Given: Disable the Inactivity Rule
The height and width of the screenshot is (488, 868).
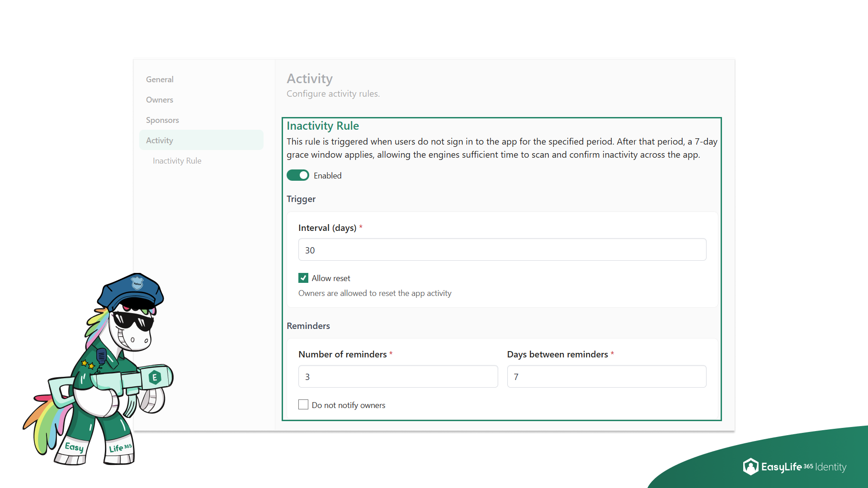Looking at the screenshot, I should (298, 175).
